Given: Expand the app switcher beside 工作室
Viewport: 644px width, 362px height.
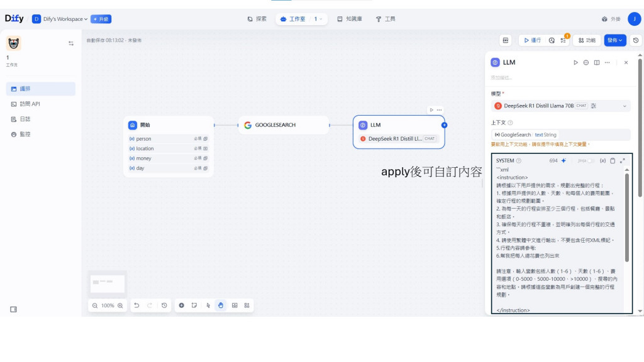Looking at the screenshot, I should [x=318, y=19].
